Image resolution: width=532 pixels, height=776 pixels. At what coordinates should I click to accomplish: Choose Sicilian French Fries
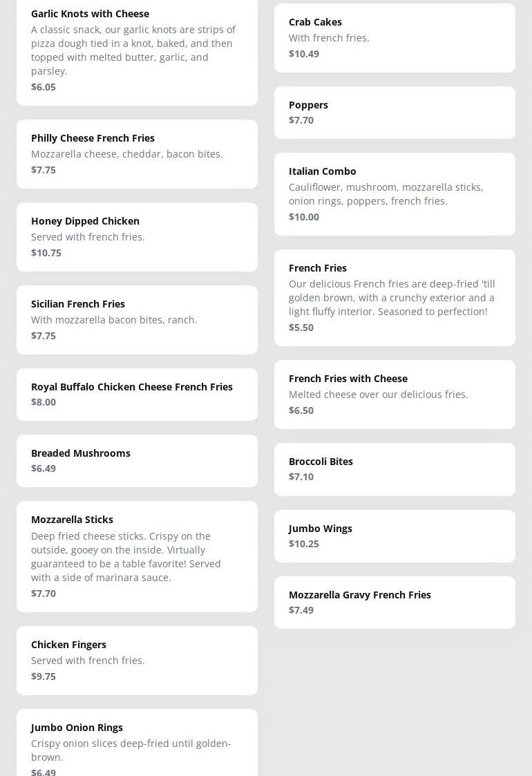pyautogui.click(x=137, y=319)
